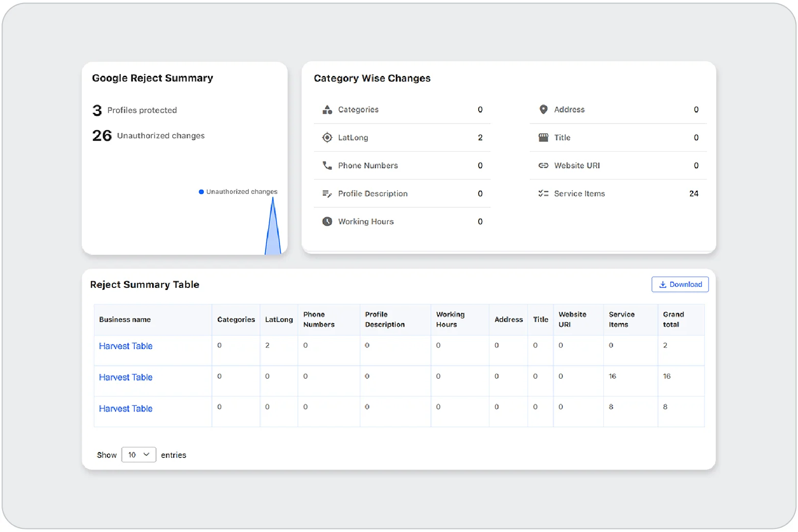Open the first Harvest Table link

pyautogui.click(x=126, y=346)
